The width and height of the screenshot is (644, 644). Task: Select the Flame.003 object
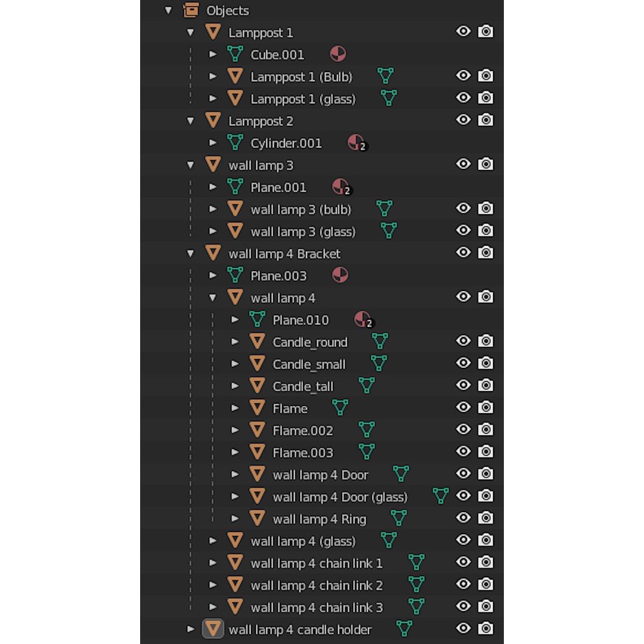tap(303, 453)
